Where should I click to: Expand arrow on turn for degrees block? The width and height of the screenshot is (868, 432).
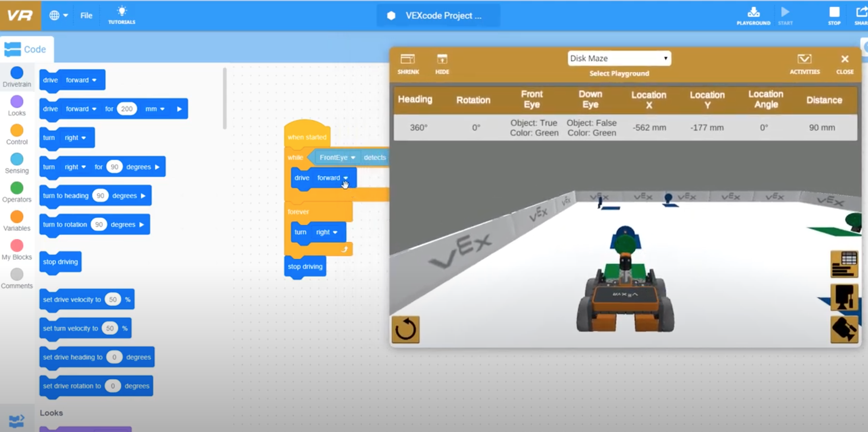tap(157, 167)
